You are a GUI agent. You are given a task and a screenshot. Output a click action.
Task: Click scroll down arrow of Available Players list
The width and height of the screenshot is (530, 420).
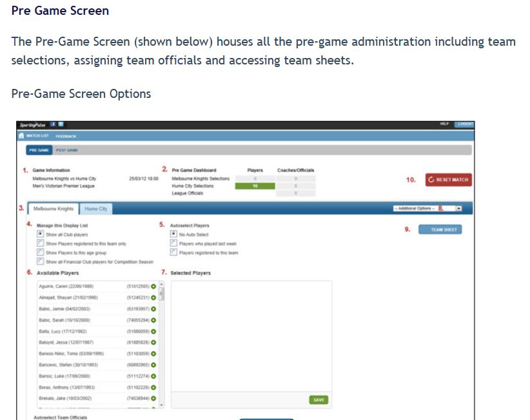161,405
